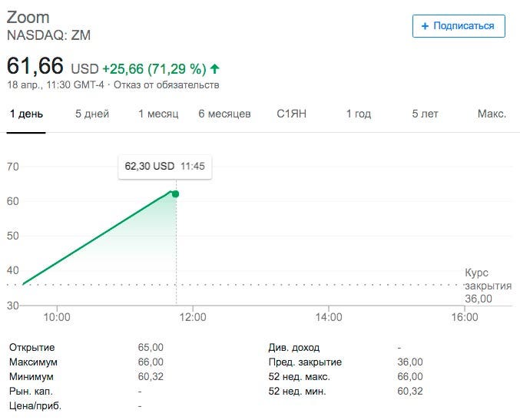Click the 12:00 axis label
Screen dimensions: 520x420
click(x=193, y=317)
